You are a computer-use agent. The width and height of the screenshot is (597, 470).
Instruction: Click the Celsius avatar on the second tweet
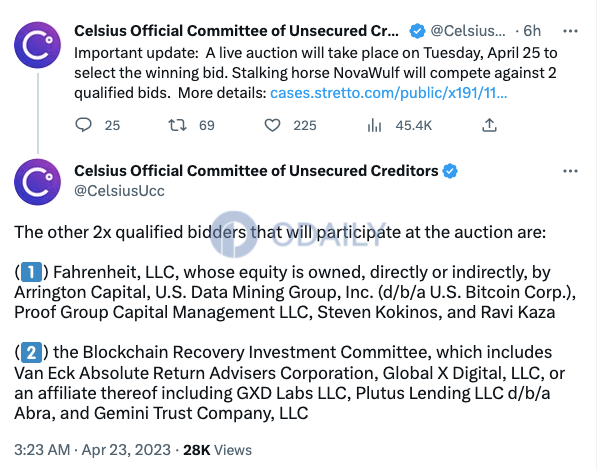click(37, 182)
